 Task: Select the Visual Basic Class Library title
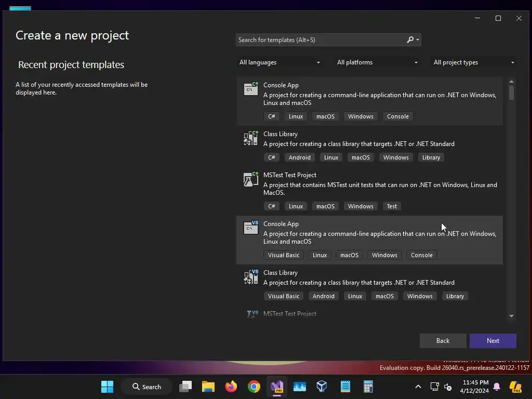click(281, 273)
